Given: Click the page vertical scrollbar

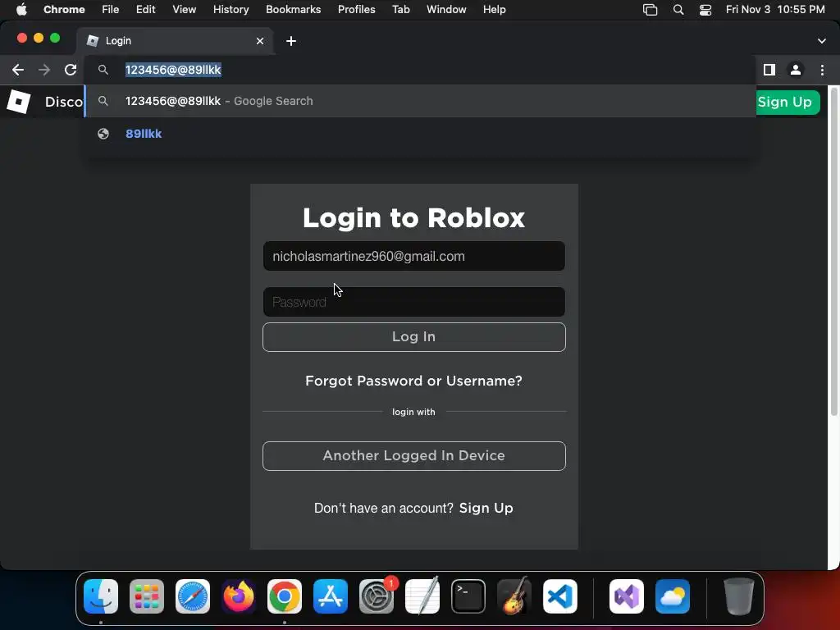Looking at the screenshot, I should click(833, 252).
